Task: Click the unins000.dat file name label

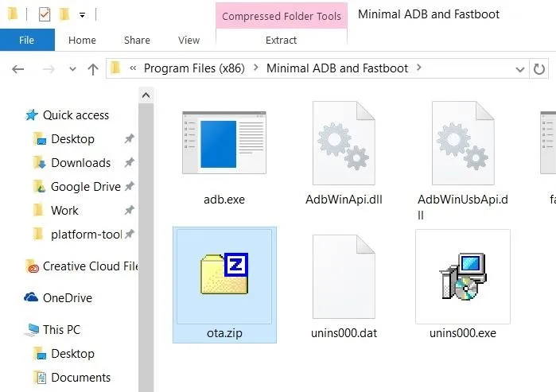Action: pos(344,333)
